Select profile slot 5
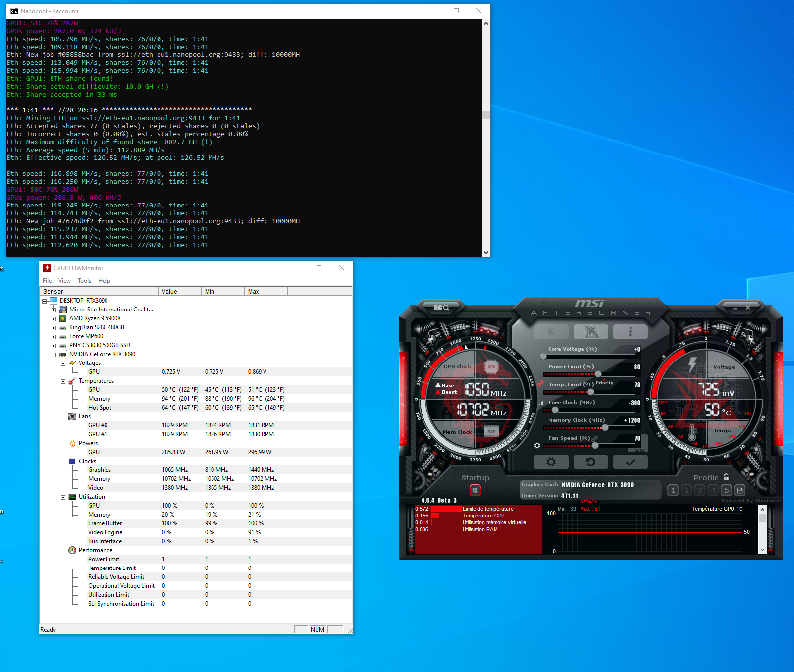This screenshot has width=794, height=672. [726, 490]
